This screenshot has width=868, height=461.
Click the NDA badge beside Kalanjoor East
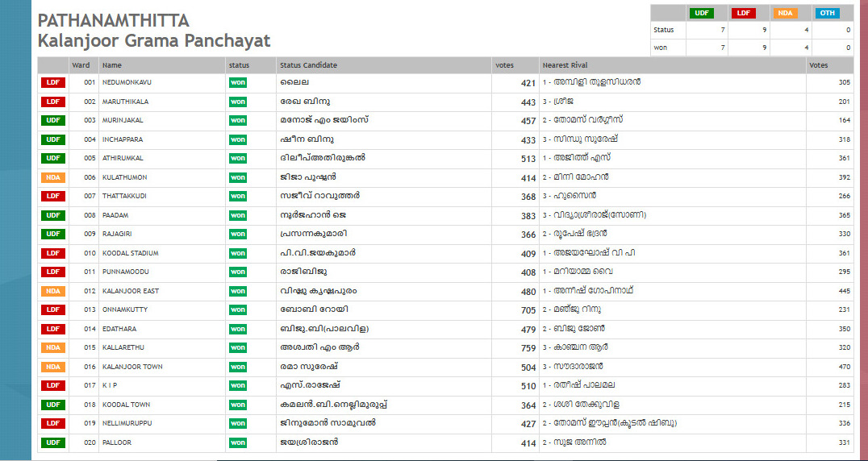click(52, 291)
